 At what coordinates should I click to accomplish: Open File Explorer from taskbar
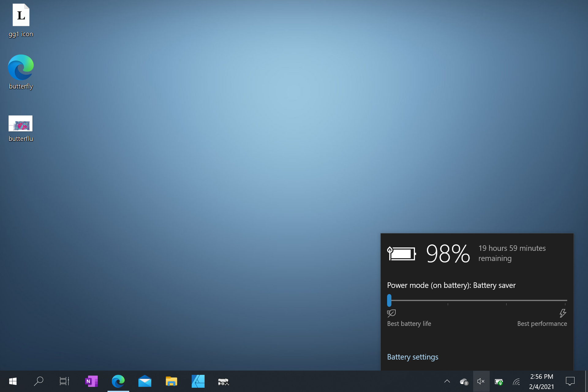(171, 381)
